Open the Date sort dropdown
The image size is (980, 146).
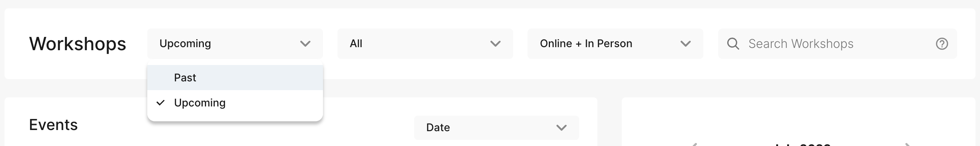coord(496,128)
